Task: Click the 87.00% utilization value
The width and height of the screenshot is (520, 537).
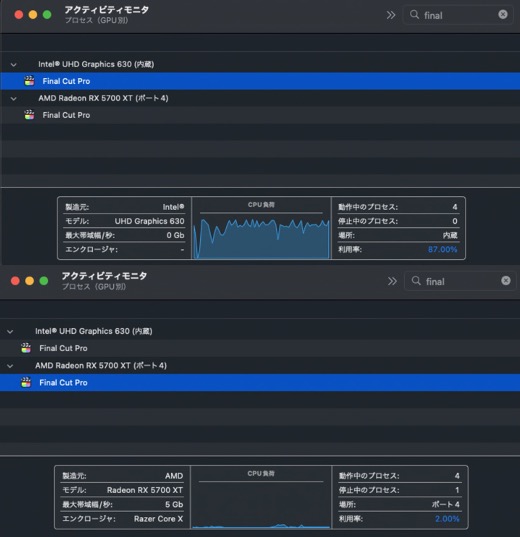Action: click(442, 249)
